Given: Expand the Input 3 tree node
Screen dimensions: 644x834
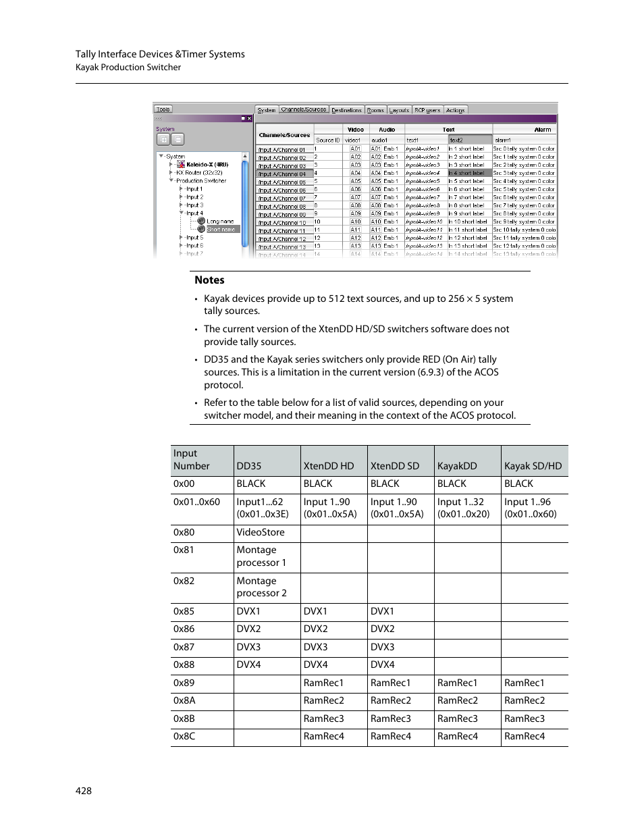Looking at the screenshot, I should [x=182, y=205].
